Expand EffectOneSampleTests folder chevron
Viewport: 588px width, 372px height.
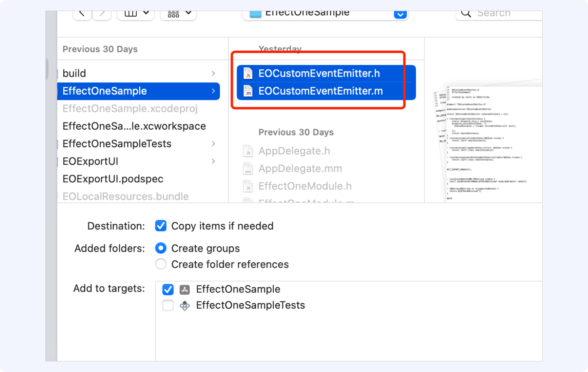[213, 144]
